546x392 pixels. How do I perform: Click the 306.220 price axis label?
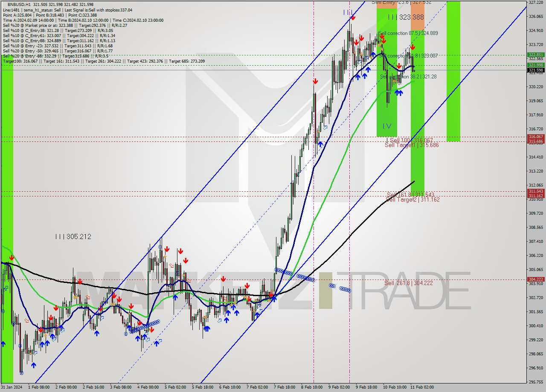point(536,256)
